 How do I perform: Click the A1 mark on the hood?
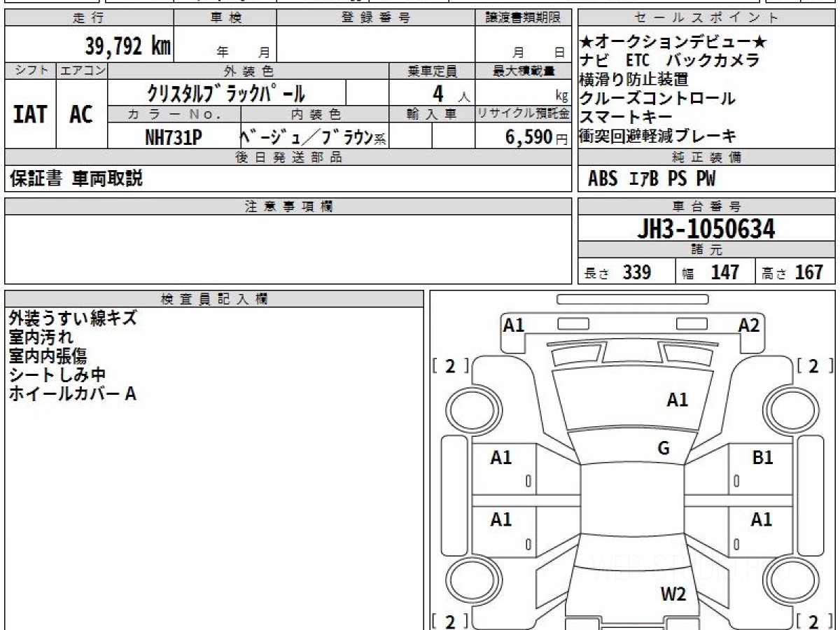677,400
